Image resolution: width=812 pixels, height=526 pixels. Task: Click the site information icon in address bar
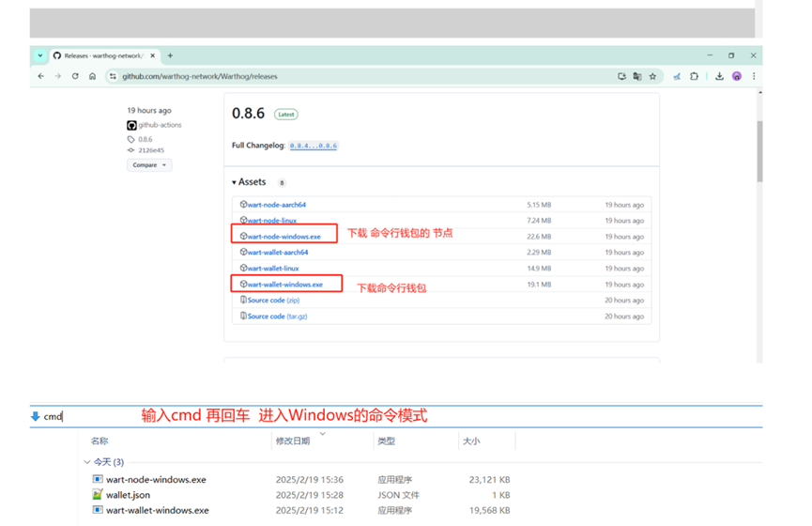(x=113, y=76)
